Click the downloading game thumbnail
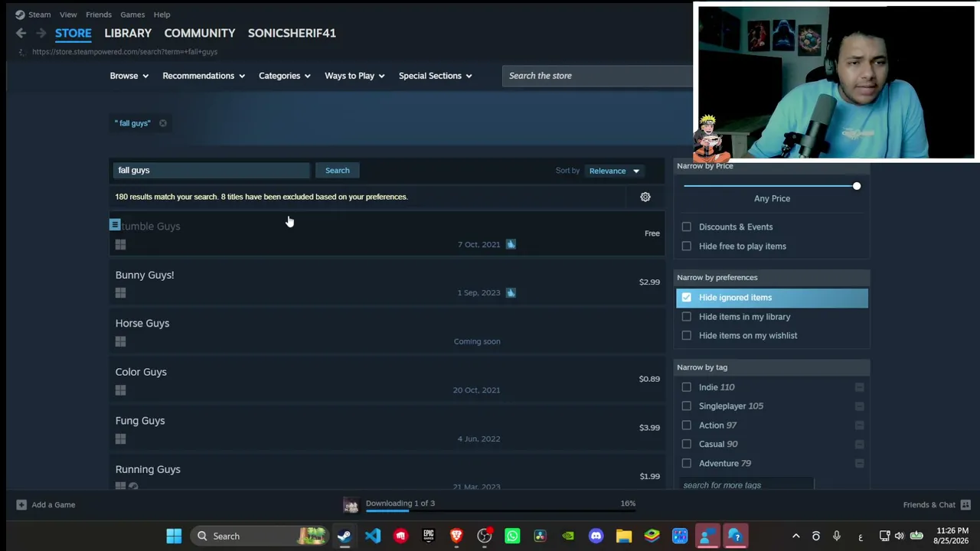Viewport: 980px width, 551px height. pyautogui.click(x=351, y=505)
